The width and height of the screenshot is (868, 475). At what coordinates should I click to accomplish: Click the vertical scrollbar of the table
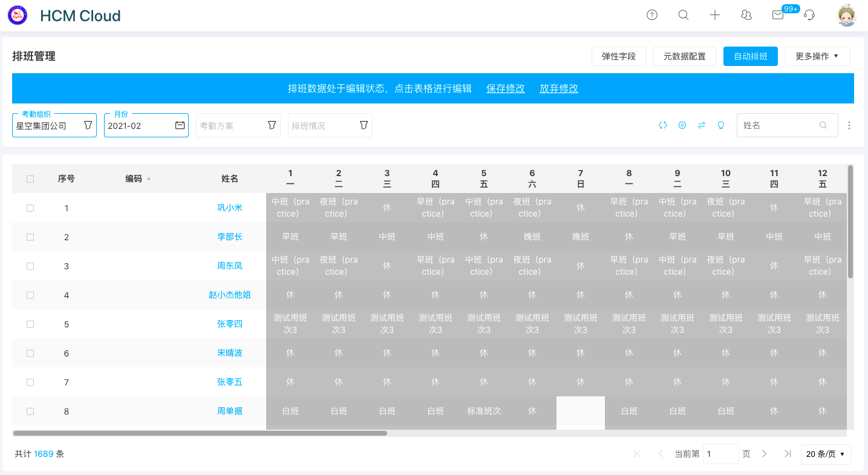tap(850, 221)
